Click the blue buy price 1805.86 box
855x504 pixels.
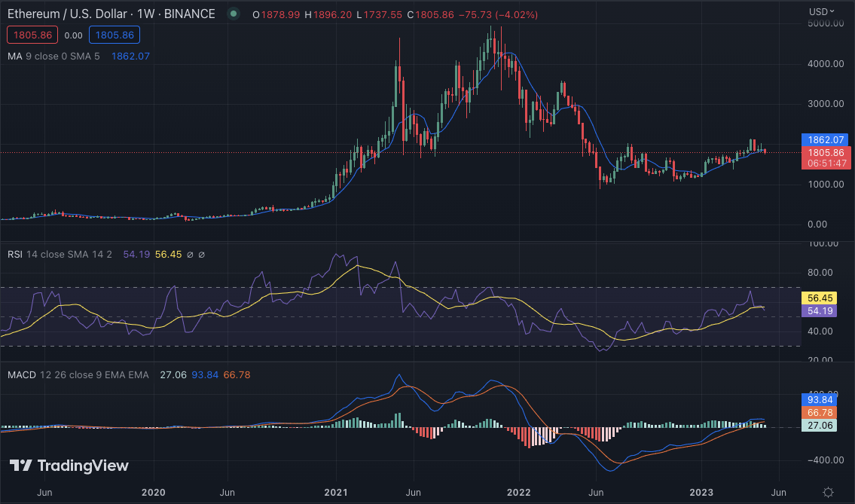[115, 35]
